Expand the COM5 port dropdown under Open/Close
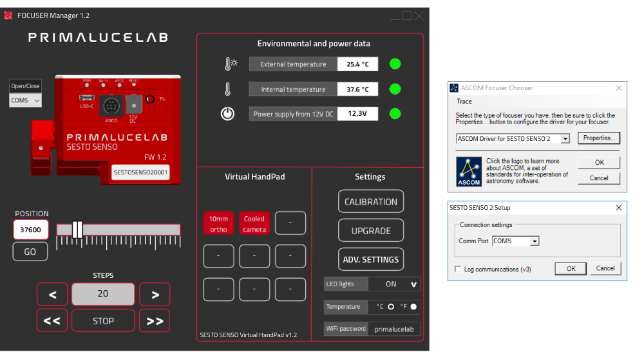 click(x=25, y=100)
